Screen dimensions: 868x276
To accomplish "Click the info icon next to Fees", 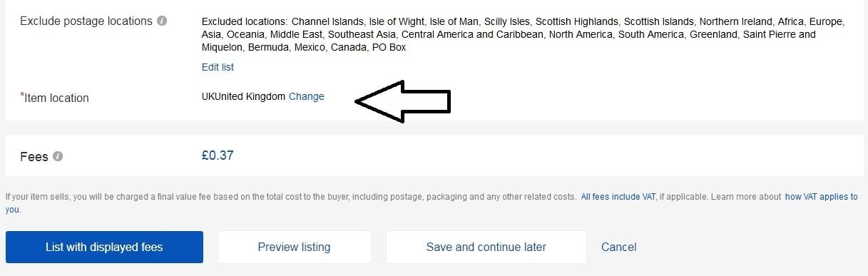I will click(58, 156).
